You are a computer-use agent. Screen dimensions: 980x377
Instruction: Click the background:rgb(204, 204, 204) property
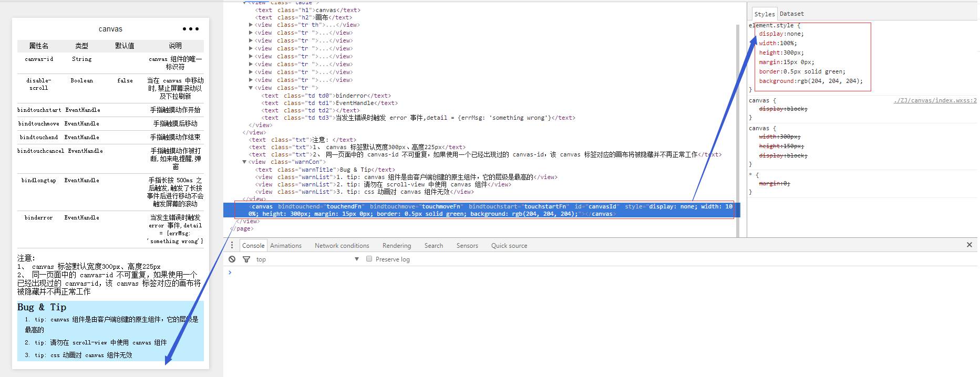tap(810, 81)
